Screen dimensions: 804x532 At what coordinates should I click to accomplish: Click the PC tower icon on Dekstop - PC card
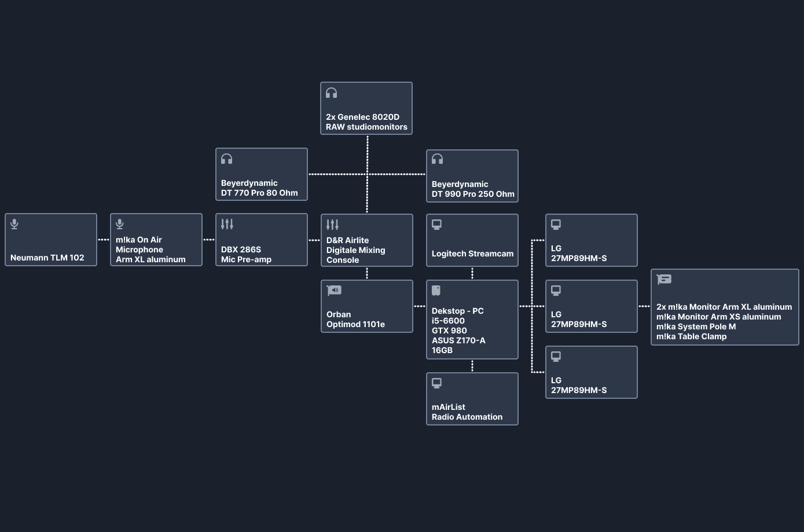436,290
